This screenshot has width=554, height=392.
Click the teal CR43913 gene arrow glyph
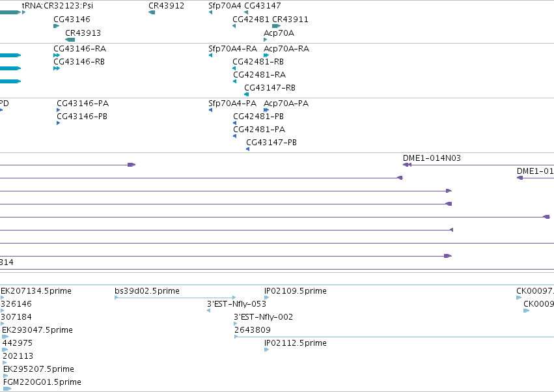point(70,40)
